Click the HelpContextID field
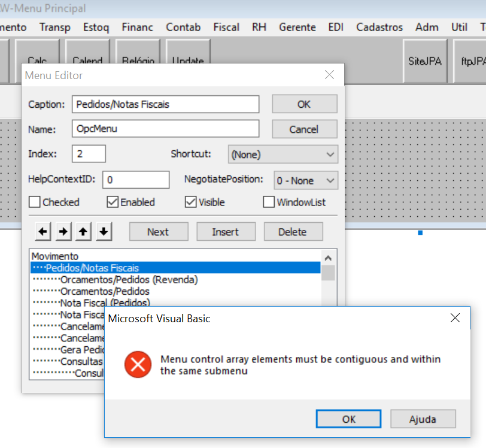Screen dimensions: 486x448 click(136, 180)
